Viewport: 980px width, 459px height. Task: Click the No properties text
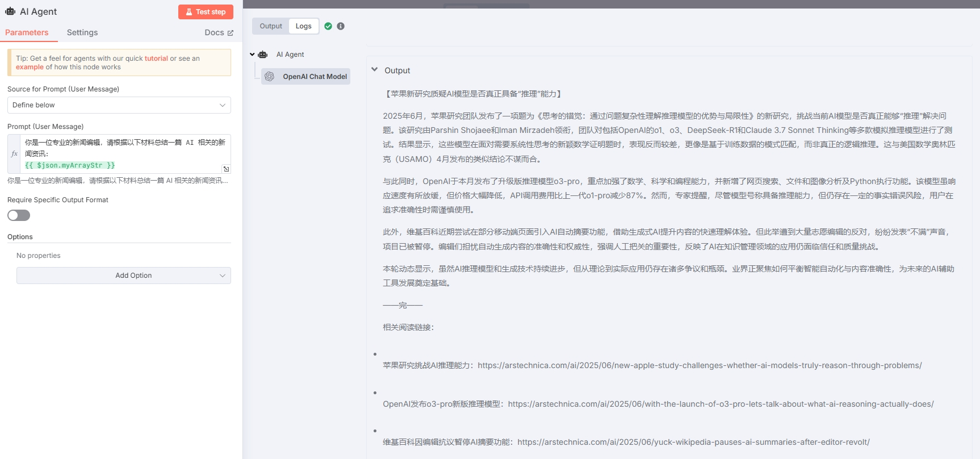[x=39, y=256]
